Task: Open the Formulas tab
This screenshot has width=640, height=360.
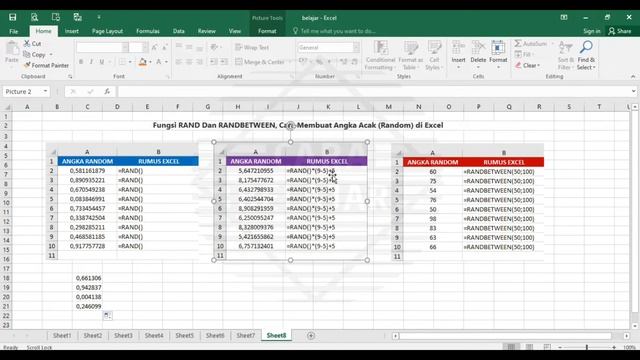Action: [148, 31]
